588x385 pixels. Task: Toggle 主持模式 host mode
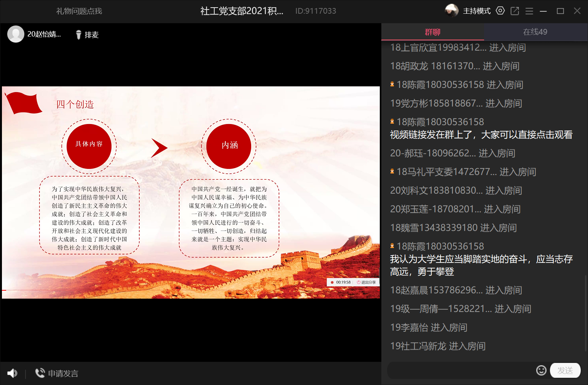point(476,11)
